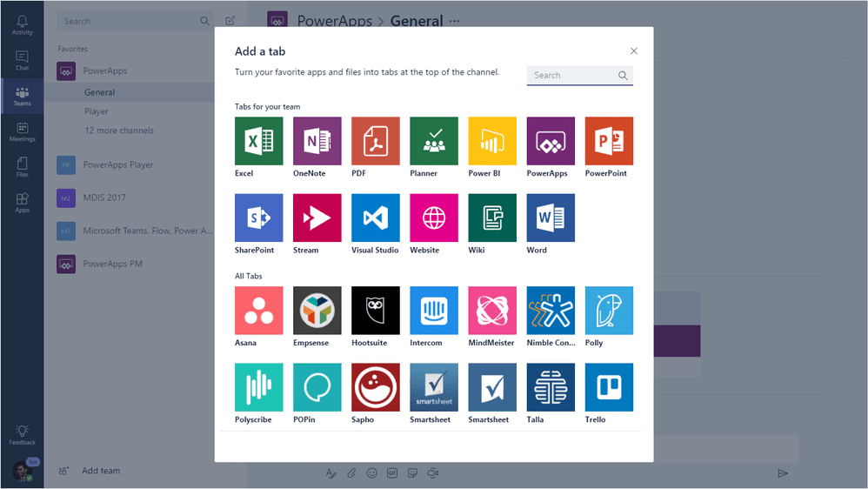Select the Visual Studio tile
The height and width of the screenshot is (489, 868).
click(376, 218)
